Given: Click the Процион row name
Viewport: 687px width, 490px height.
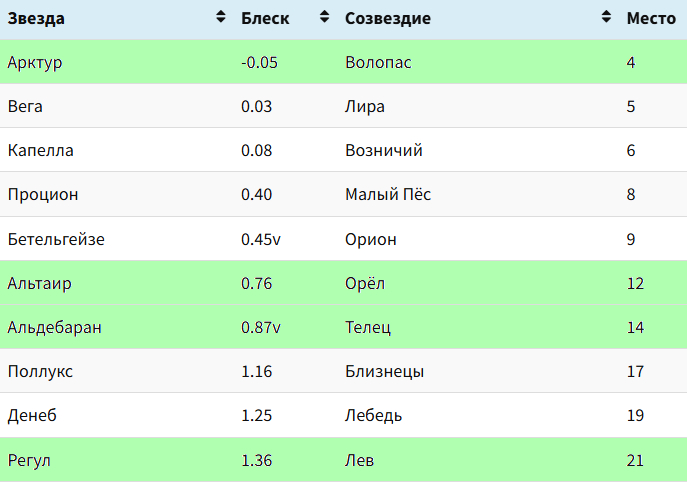Looking at the screenshot, I should pos(43,195).
